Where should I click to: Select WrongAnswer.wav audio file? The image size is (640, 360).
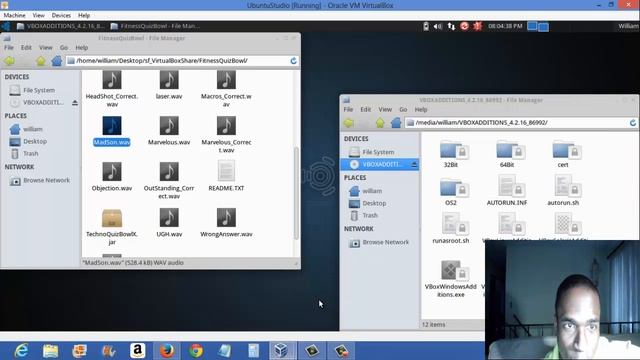(x=226, y=218)
